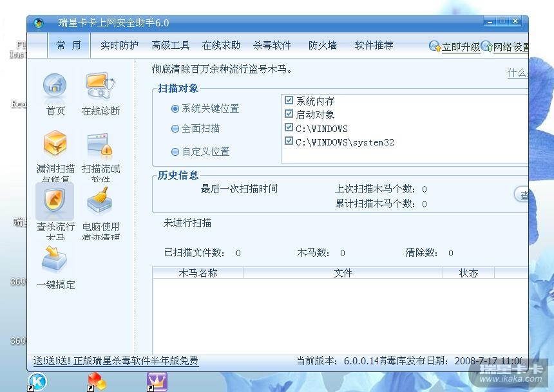Switch to the 实时防护 tab

click(x=119, y=45)
